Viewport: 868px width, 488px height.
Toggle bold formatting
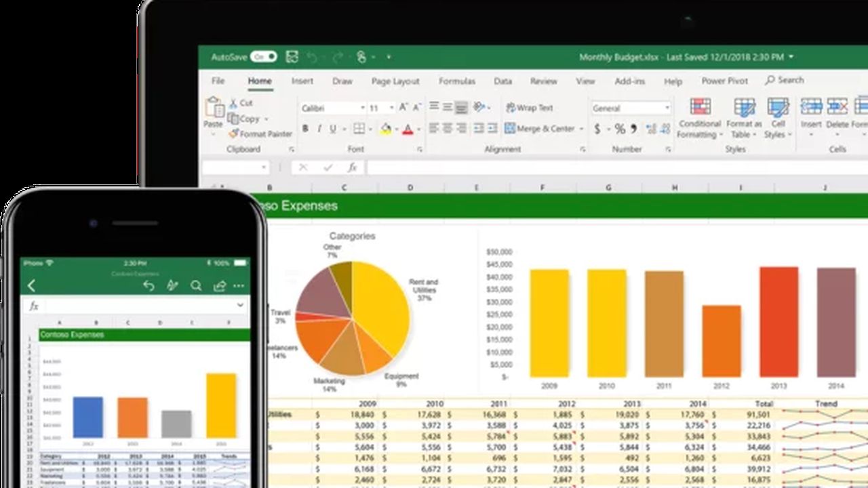[x=306, y=128]
